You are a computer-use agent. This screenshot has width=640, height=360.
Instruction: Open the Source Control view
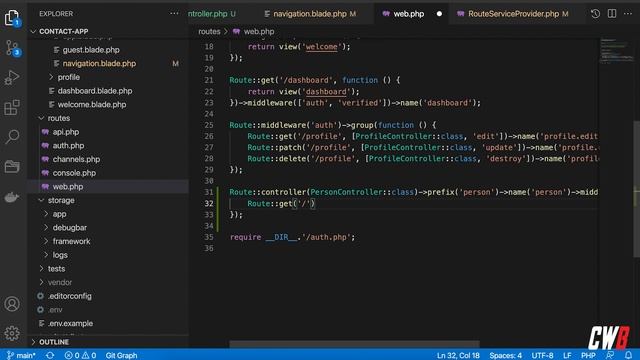pyautogui.click(x=12, y=48)
